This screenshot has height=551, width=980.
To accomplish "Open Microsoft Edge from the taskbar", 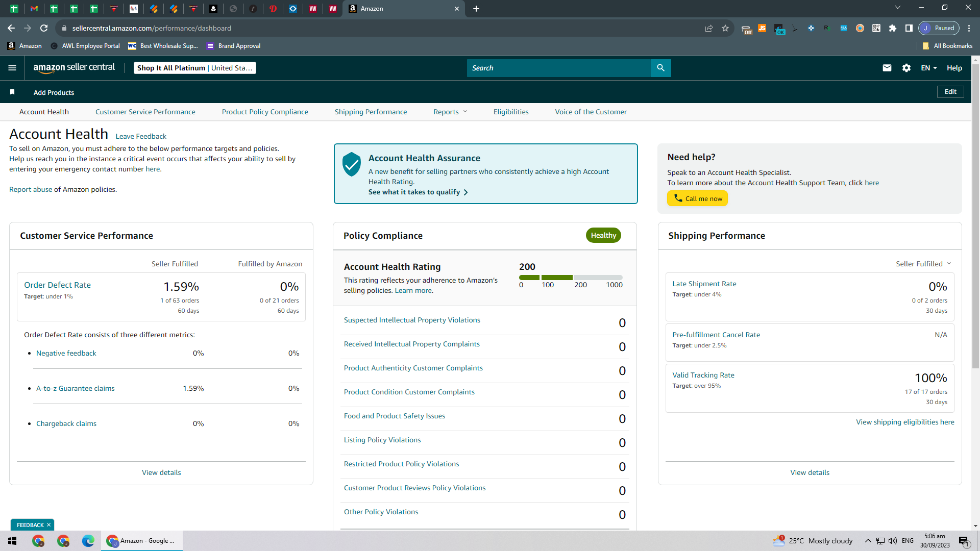I will [x=88, y=541].
